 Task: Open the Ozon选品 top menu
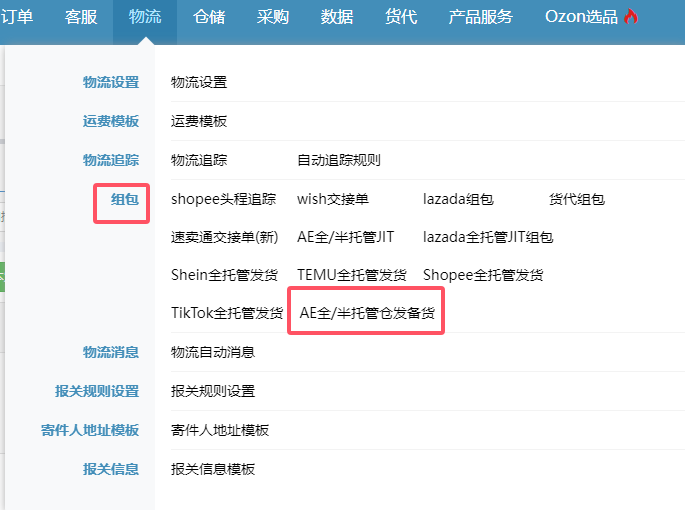tap(581, 17)
